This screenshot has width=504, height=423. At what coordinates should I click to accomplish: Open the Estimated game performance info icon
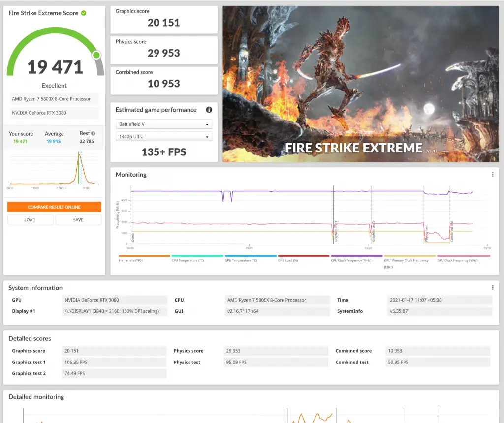coord(209,110)
